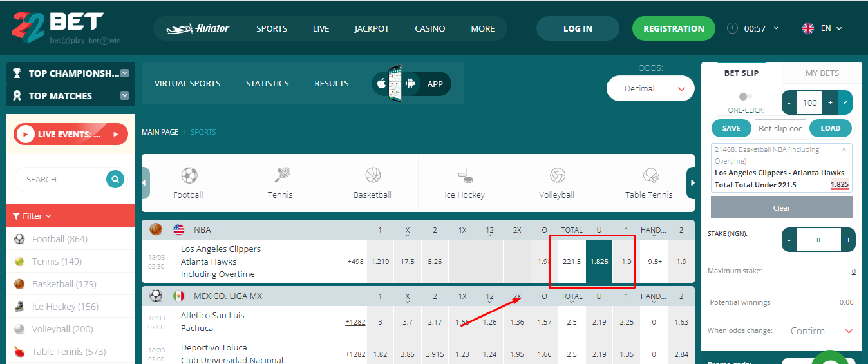
Task: Toggle the One-Click betting switch
Action: click(x=746, y=97)
